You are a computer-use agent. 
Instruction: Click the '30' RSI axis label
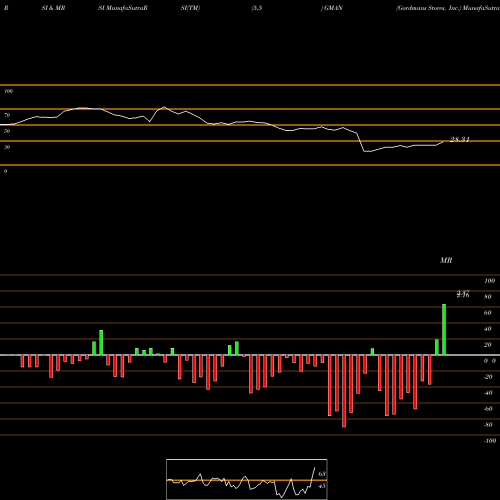click(7, 147)
